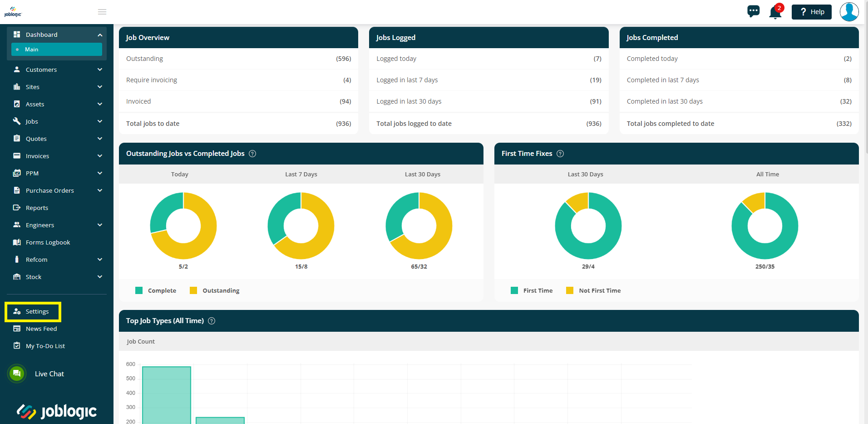
Task: Click the Today donut chart
Action: point(183,226)
